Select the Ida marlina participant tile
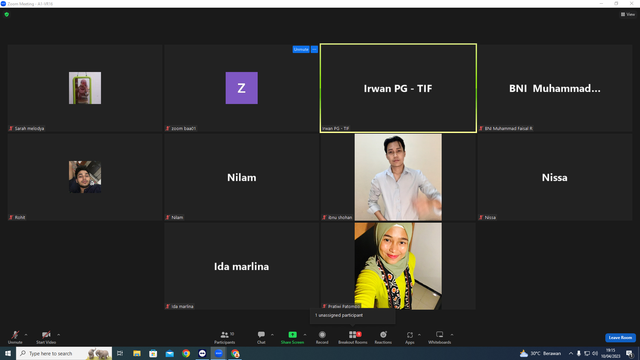 pyautogui.click(x=242, y=266)
